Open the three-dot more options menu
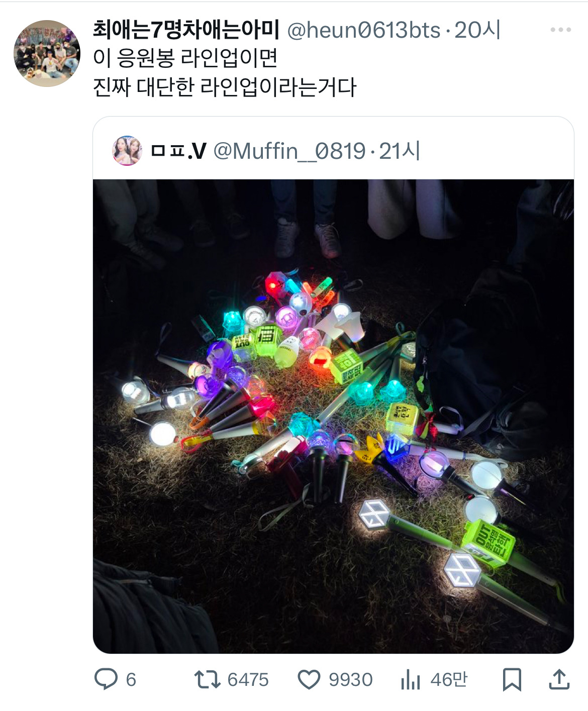The height and width of the screenshot is (711, 588). pos(561,30)
